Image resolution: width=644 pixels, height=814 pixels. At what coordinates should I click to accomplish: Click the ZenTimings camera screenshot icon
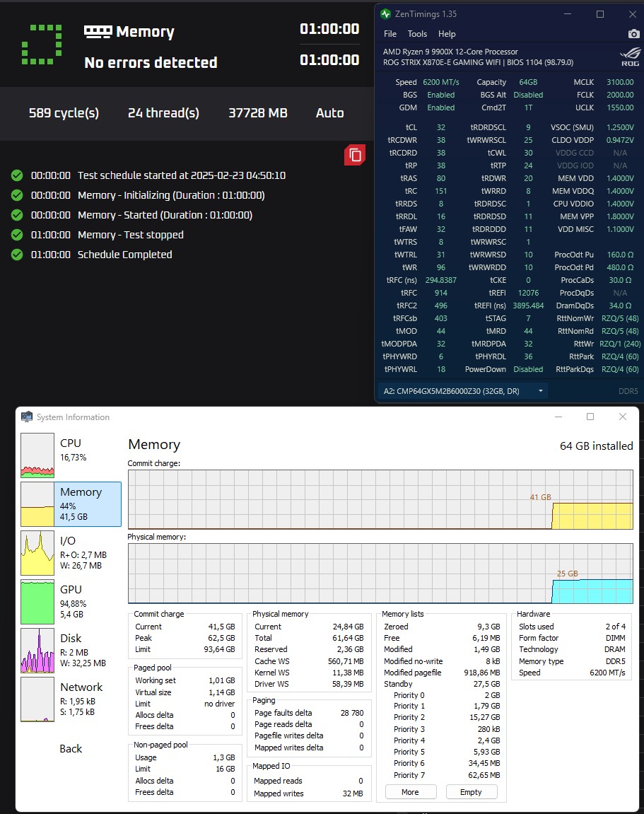(633, 34)
